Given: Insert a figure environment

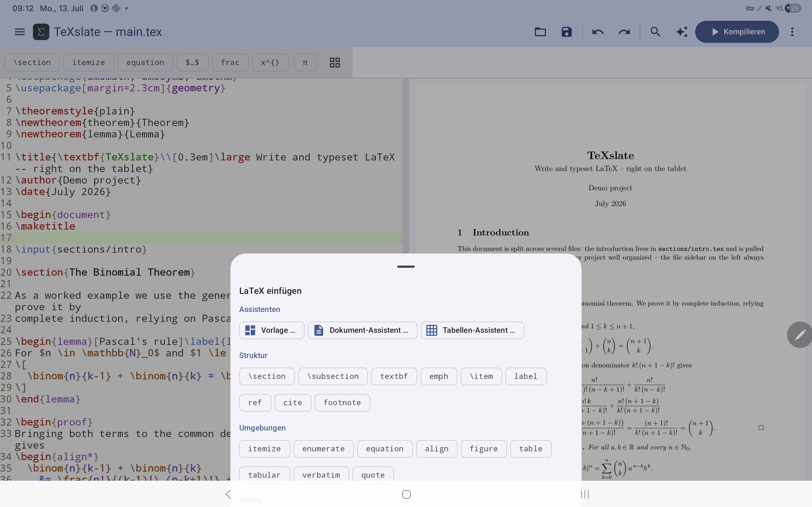Looking at the screenshot, I should pos(484,449).
